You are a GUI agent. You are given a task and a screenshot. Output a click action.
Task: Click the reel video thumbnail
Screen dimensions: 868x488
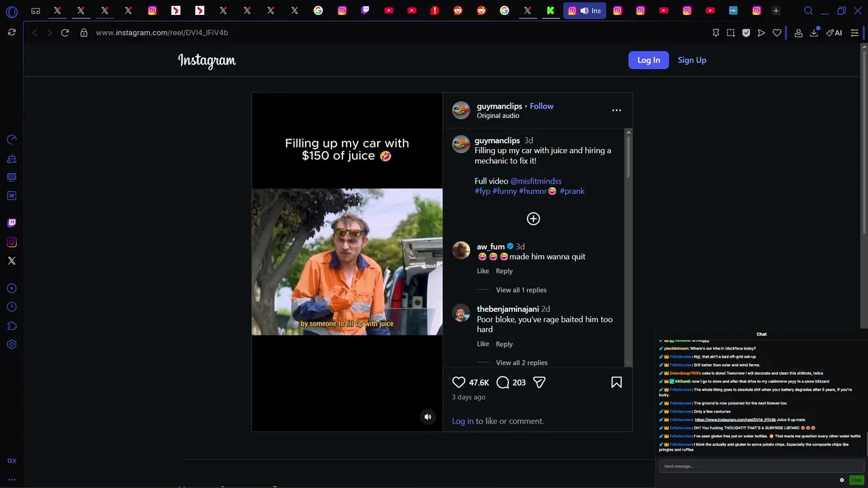(347, 262)
